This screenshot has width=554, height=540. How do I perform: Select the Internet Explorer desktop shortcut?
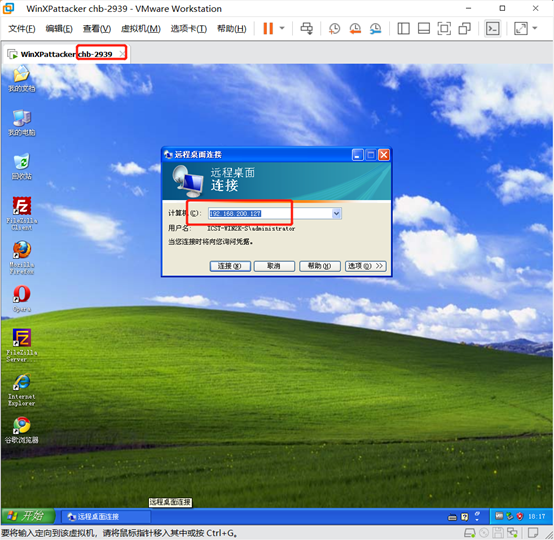[22, 389]
